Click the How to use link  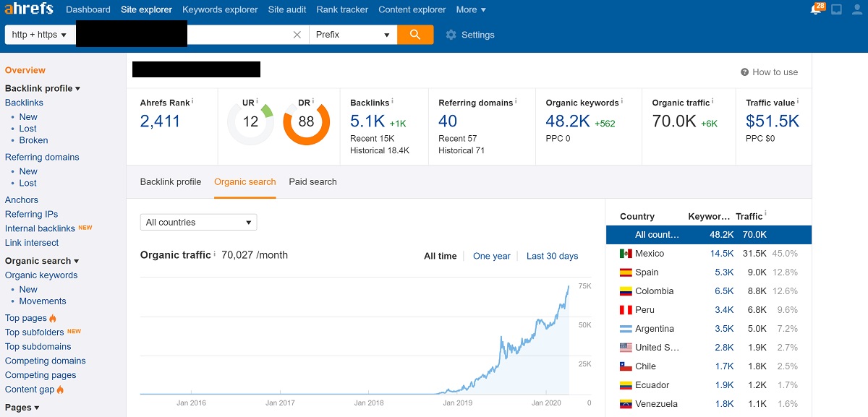click(x=775, y=72)
